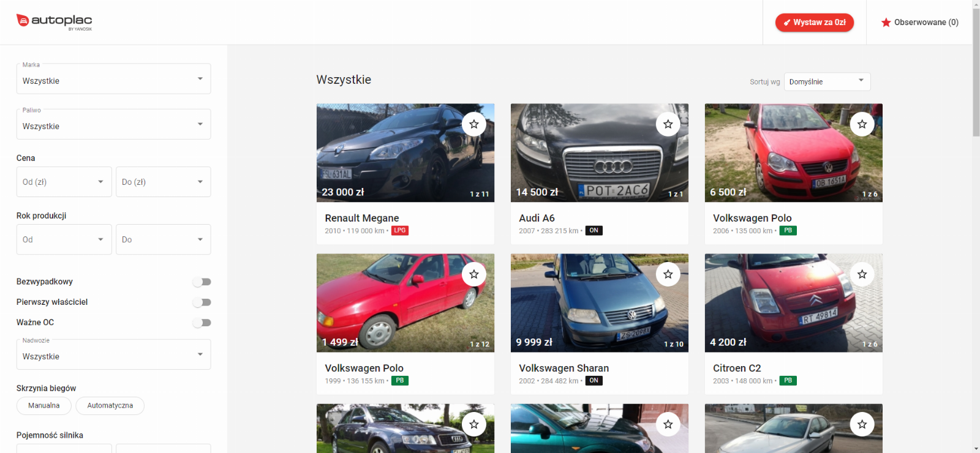Click the autoplac logo
This screenshot has width=980, height=453.
[x=54, y=21]
